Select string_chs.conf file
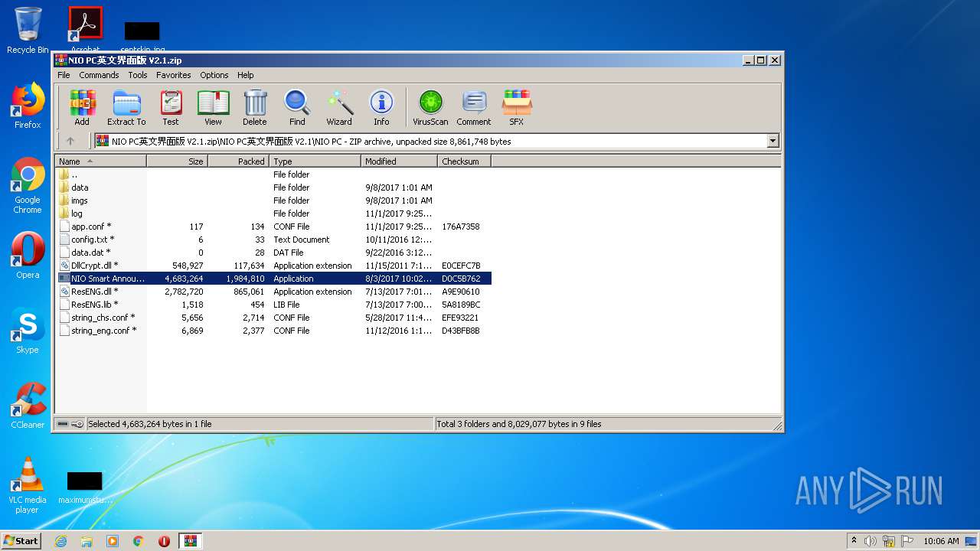980x551 pixels. tap(273, 318)
